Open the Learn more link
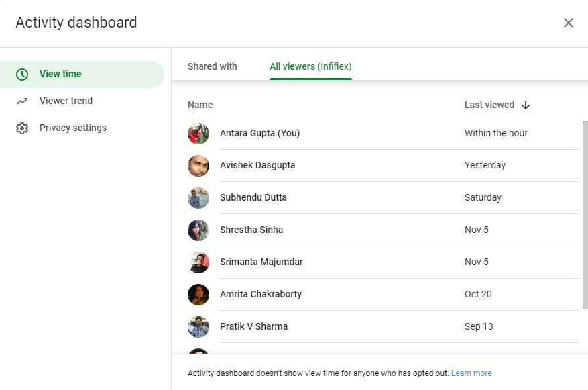 tap(471, 373)
